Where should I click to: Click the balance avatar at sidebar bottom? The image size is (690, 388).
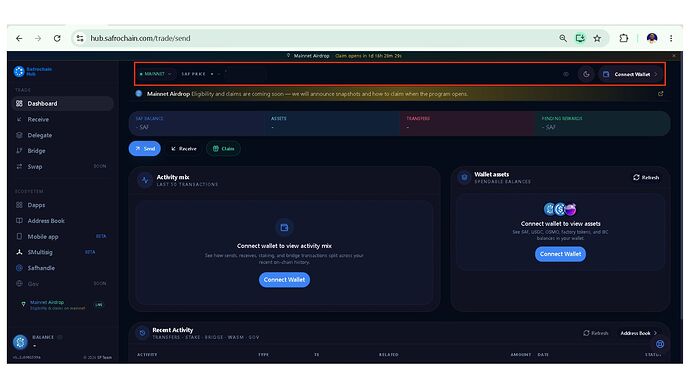(x=20, y=342)
